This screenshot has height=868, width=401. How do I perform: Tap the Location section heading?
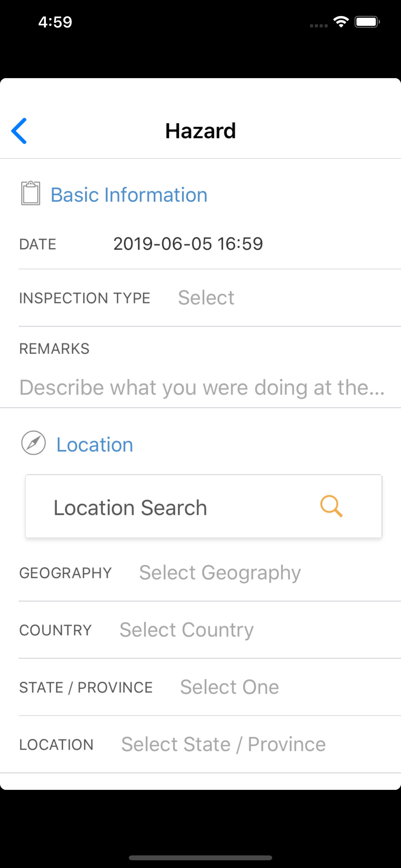click(x=95, y=444)
